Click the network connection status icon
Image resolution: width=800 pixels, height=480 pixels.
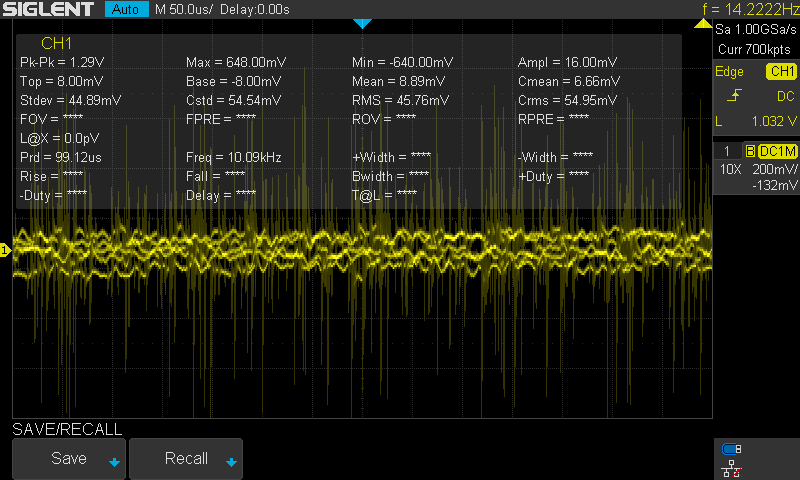732,468
